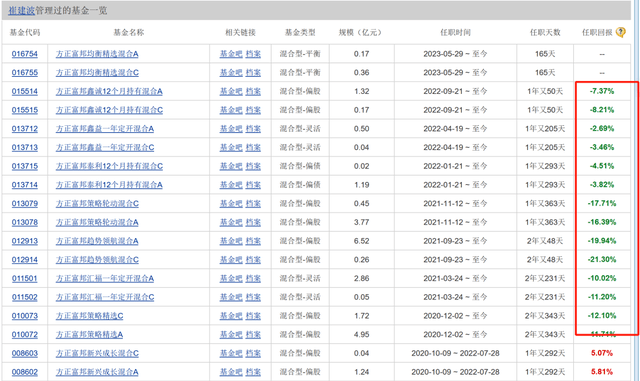This screenshot has width=640, height=381.
Task: Open the 崔建波 manager name link
Action: (22, 11)
